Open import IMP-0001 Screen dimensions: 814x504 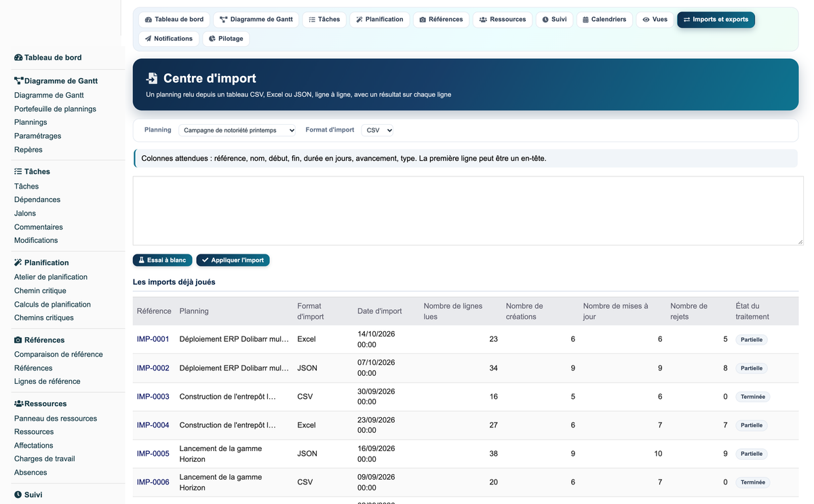(x=153, y=339)
